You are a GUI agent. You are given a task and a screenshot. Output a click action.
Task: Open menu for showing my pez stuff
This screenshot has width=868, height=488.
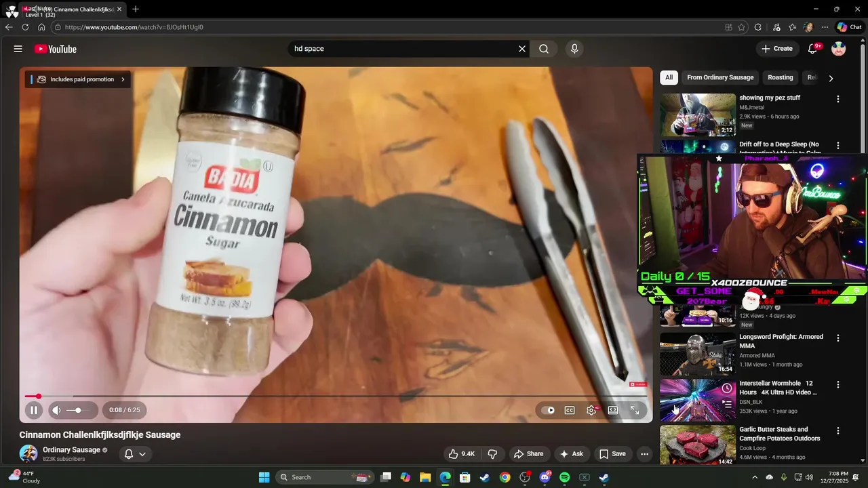tap(838, 99)
